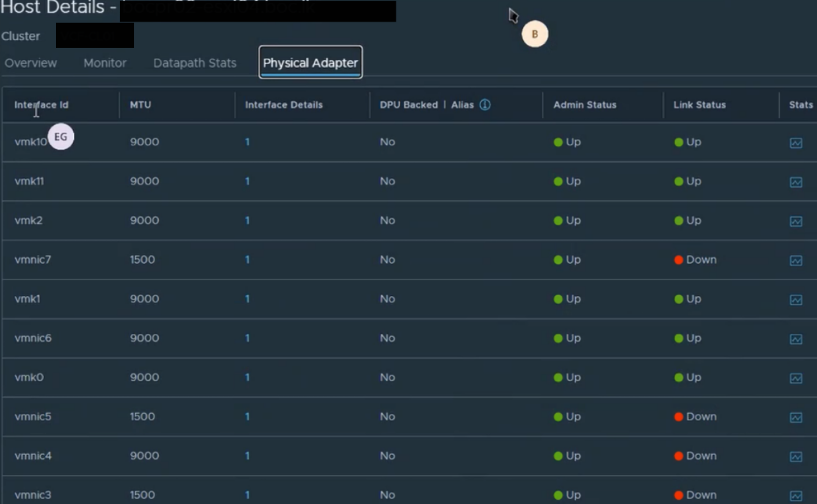This screenshot has width=817, height=504.
Task: Go to Datapath Stats tab
Action: tap(195, 63)
